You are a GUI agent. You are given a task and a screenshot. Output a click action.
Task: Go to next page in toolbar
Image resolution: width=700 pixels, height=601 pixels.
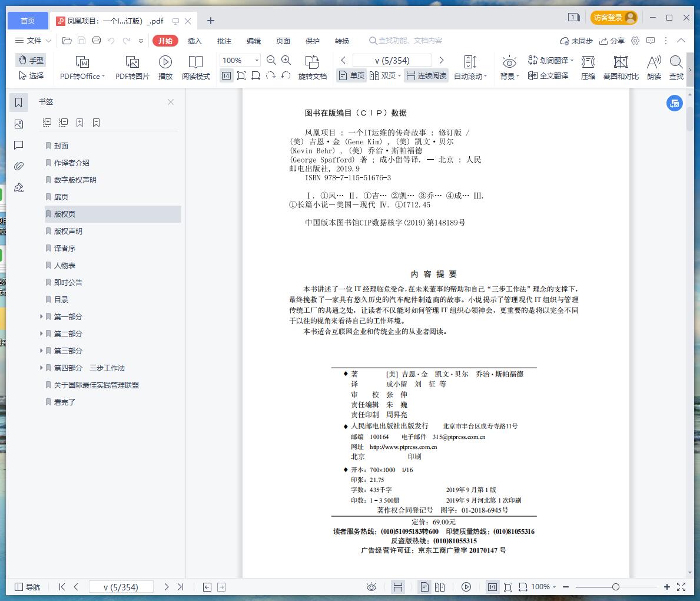click(442, 60)
